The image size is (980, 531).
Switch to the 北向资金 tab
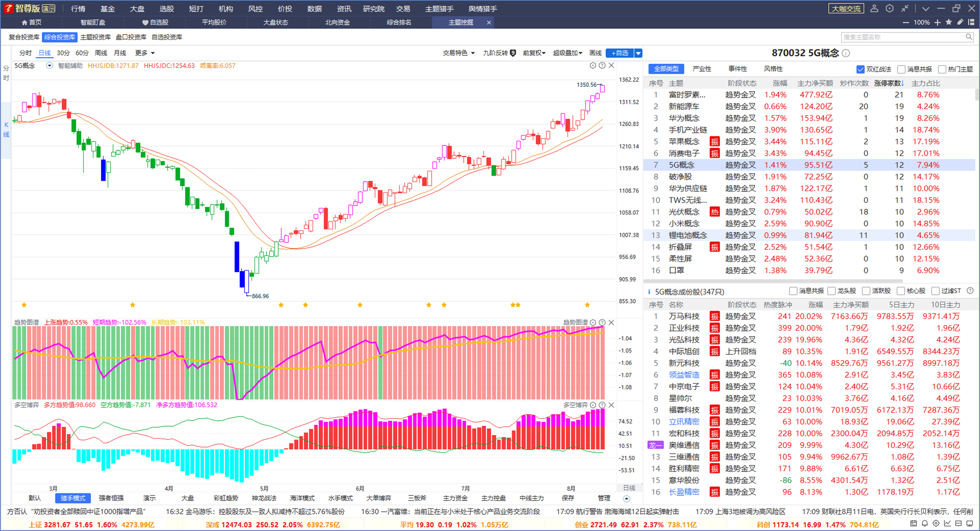pyautogui.click(x=337, y=22)
